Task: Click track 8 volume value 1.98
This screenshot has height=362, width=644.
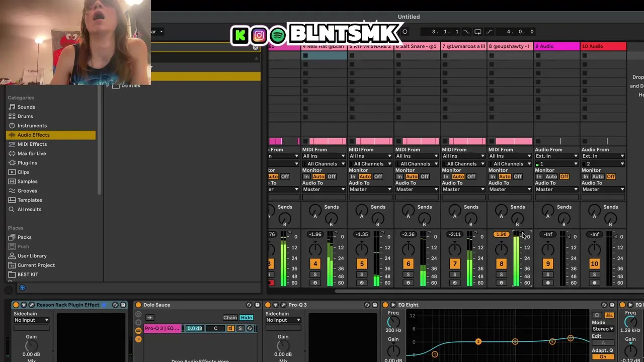Action: (x=501, y=234)
